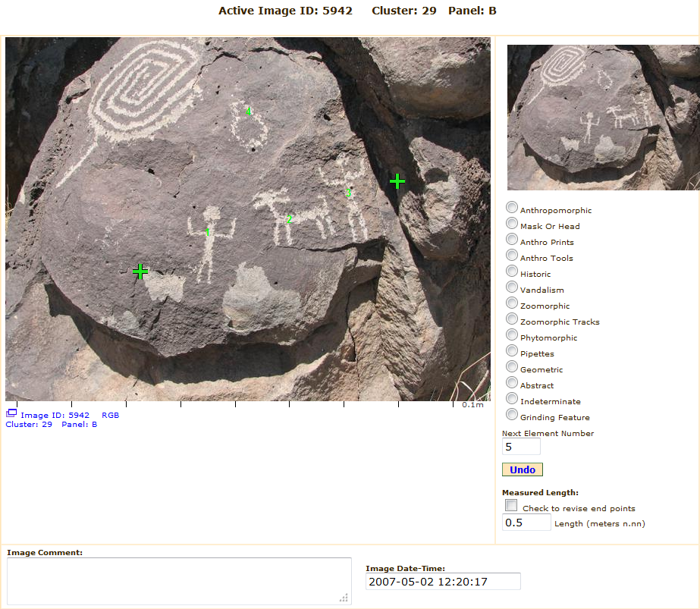Image resolution: width=700 pixels, height=609 pixels.
Task: Select the Pipettes radio button
Action: (x=513, y=351)
